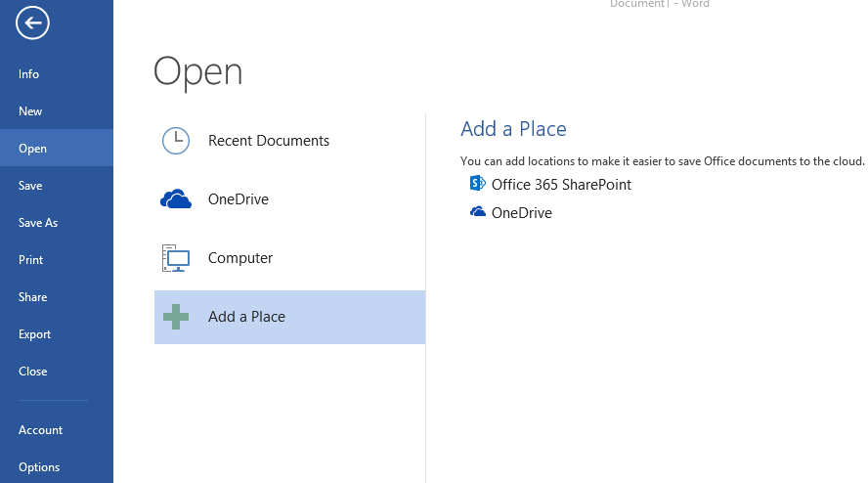
Task: Click the Office 365 SharePoint logo icon
Action: pyautogui.click(x=477, y=184)
